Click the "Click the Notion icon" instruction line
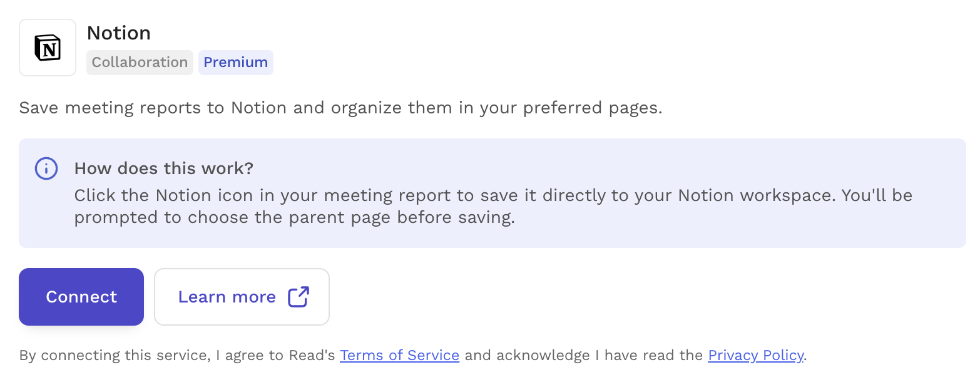 [x=493, y=195]
